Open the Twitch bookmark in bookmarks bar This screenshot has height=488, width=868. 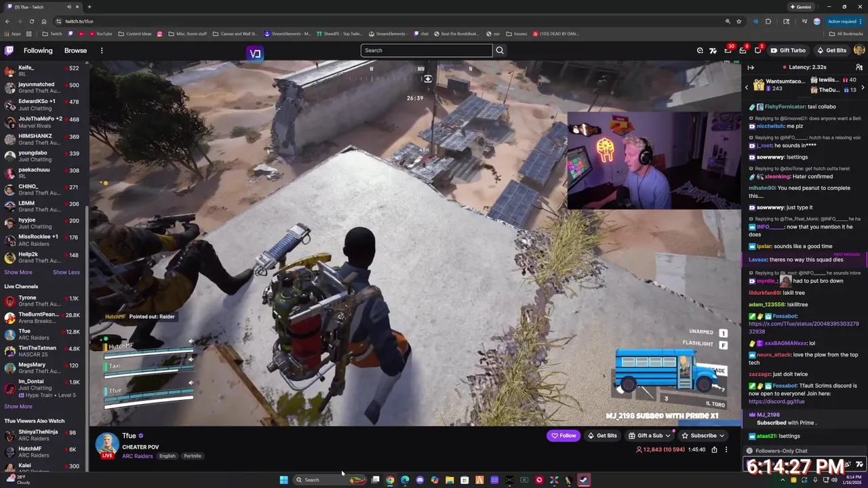(52, 34)
